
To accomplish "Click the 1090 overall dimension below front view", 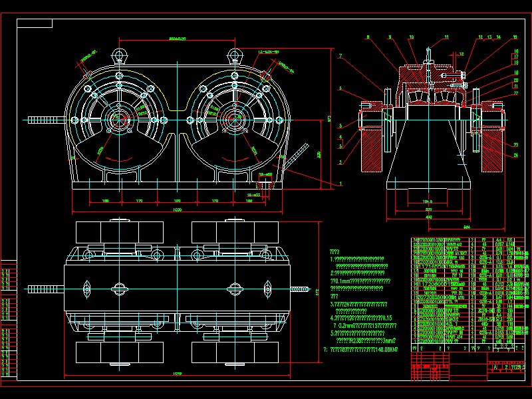I will pos(175,207).
